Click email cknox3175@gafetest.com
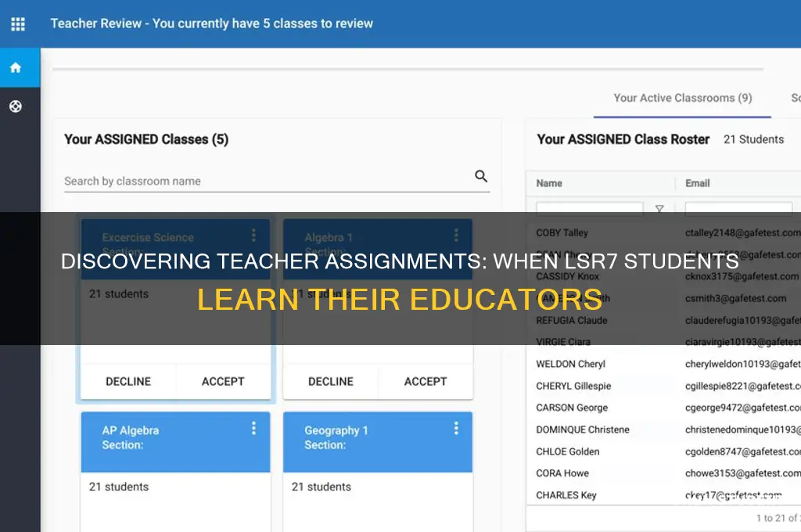801x532 pixels. tap(742, 276)
